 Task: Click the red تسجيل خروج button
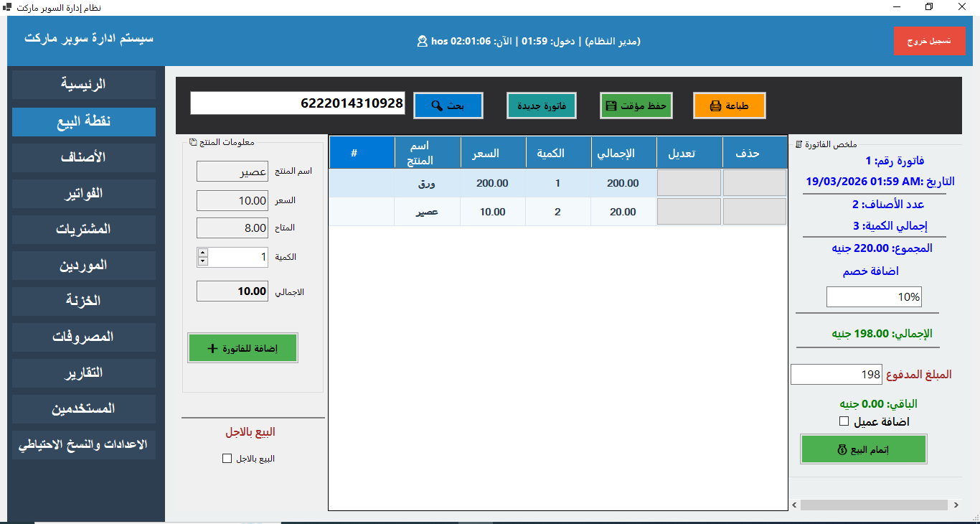pyautogui.click(x=929, y=41)
